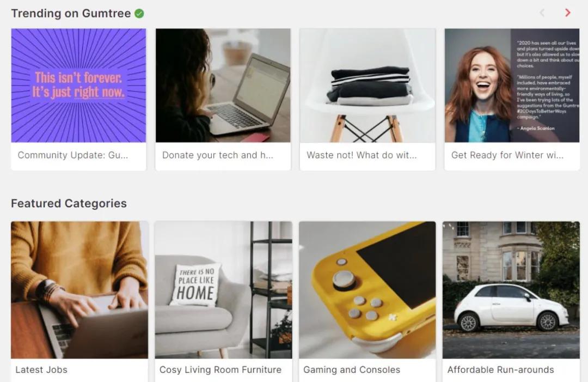Open the folded clothes on chair image
Viewport: 588px width, 382px height.
tap(367, 86)
